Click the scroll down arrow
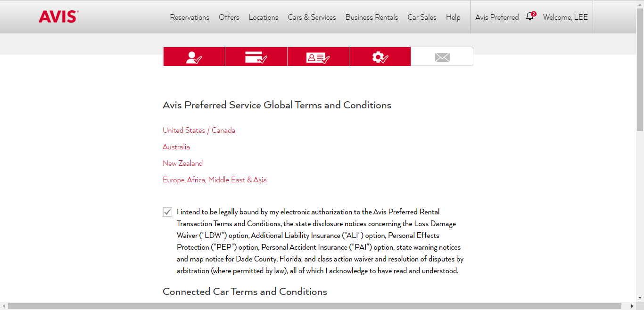Screen dimensions: 644x310 640,298
